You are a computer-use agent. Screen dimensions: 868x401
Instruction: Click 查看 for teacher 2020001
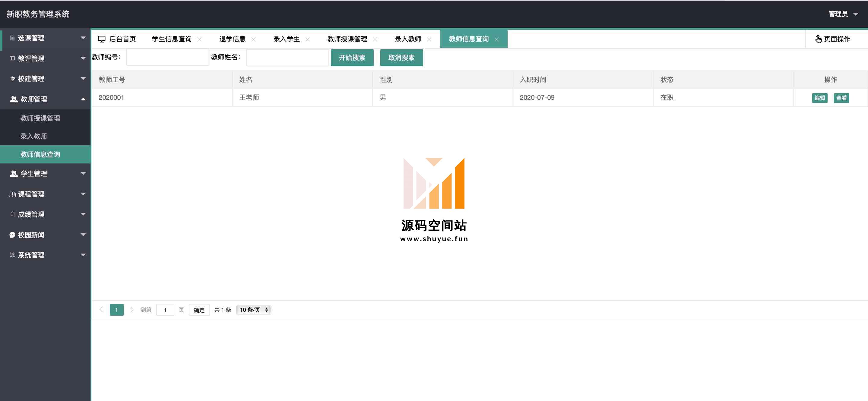(x=841, y=98)
